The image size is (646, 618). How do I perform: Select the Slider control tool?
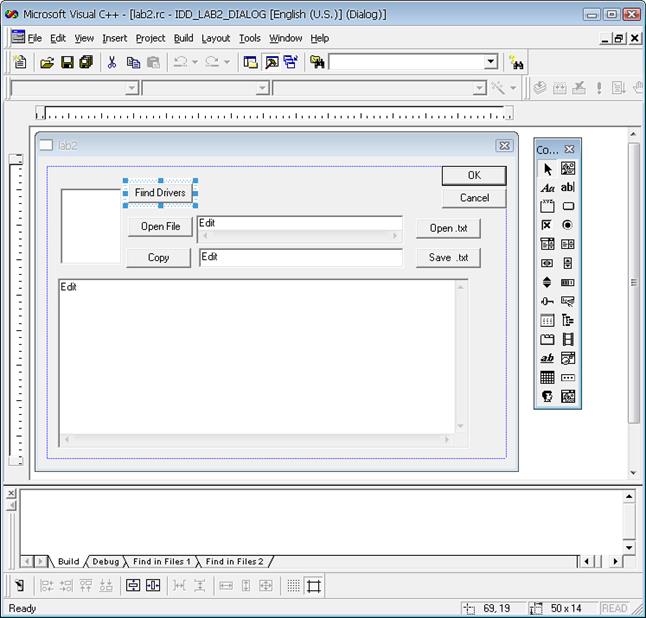click(x=547, y=301)
